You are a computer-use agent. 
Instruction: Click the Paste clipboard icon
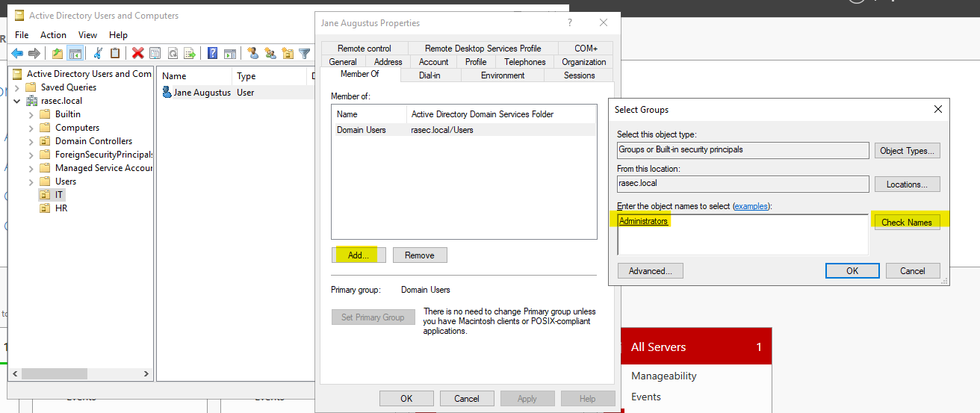point(114,53)
